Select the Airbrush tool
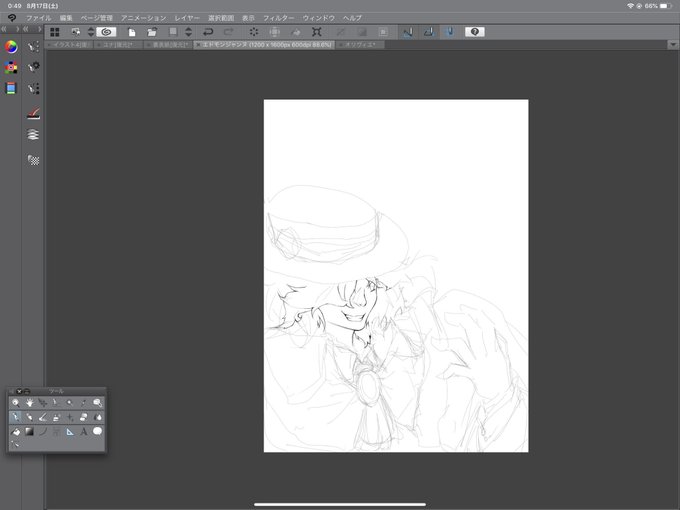Image resolution: width=680 pixels, height=510 pixels. pyautogui.click(x=56, y=417)
